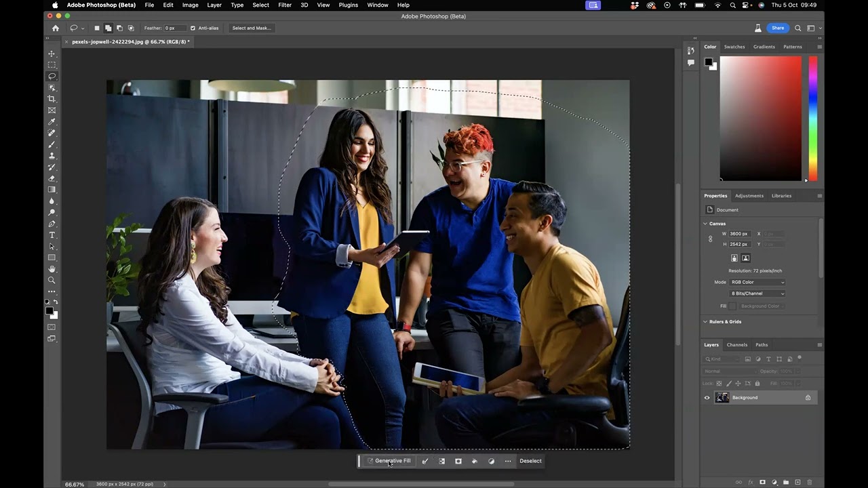Image resolution: width=868 pixels, height=488 pixels.
Task: Open the Edit Toolbar three-dots menu
Action: 52,292
